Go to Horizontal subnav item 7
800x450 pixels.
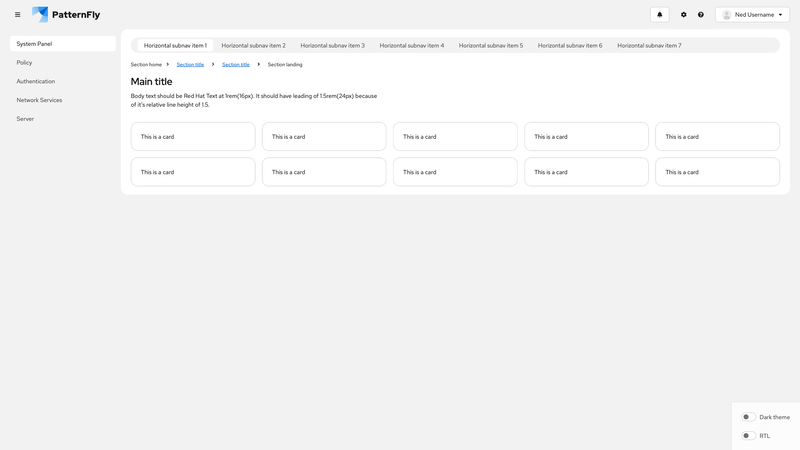[x=649, y=45]
